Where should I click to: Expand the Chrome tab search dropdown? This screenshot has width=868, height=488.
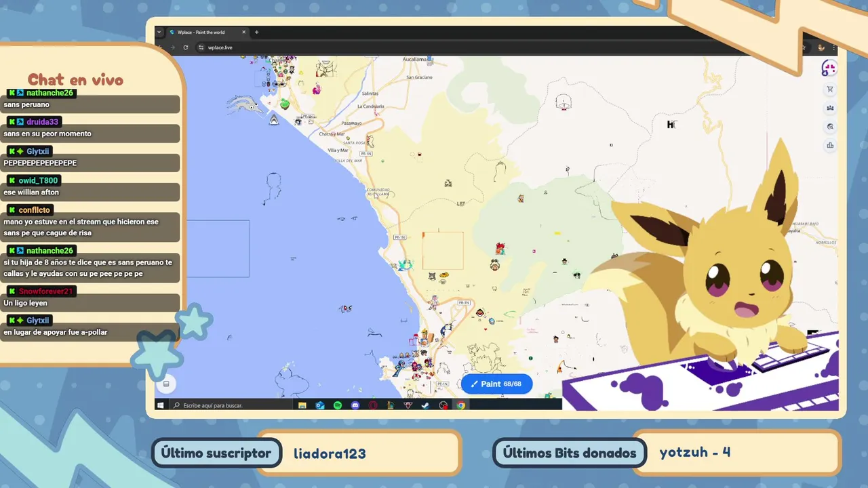click(159, 32)
